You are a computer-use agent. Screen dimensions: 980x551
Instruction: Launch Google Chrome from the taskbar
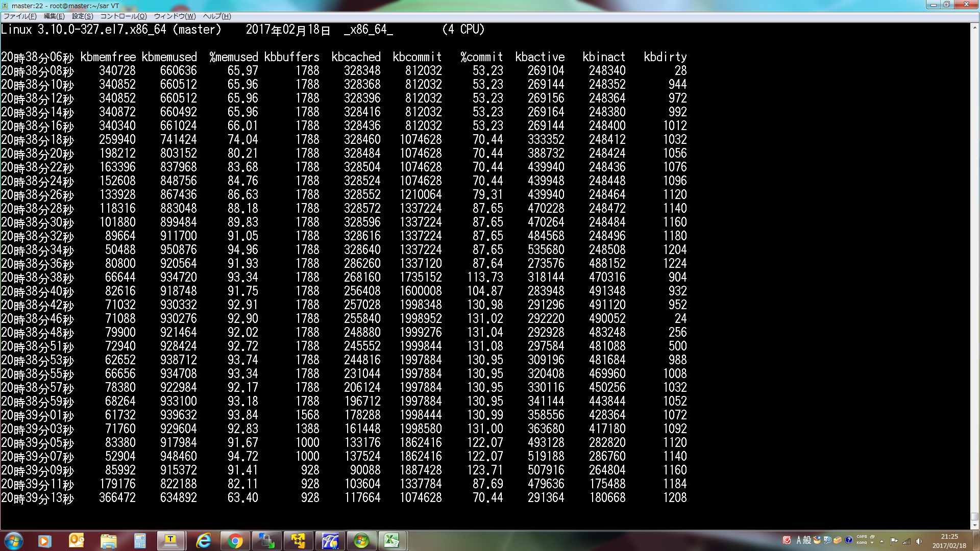[x=235, y=541]
